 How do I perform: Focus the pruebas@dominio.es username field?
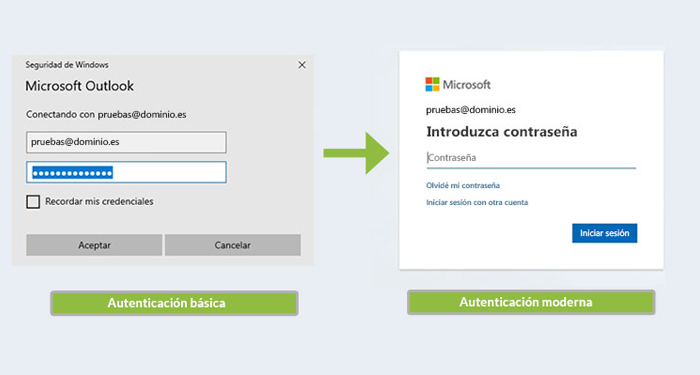(x=126, y=142)
